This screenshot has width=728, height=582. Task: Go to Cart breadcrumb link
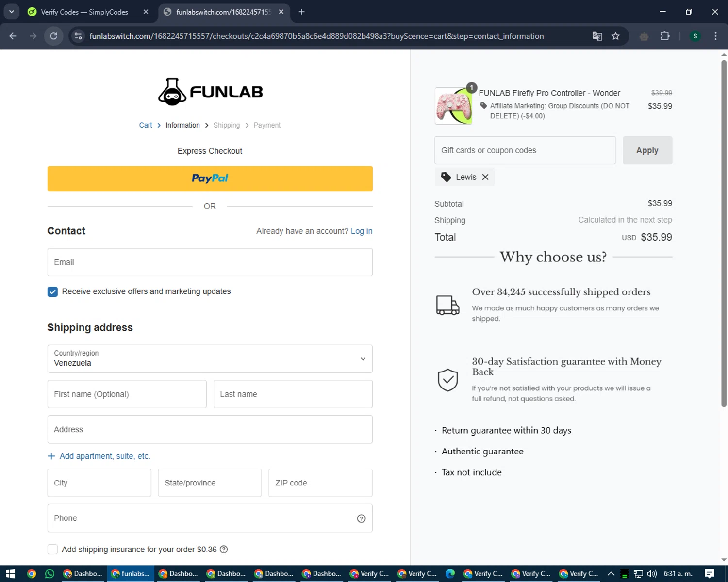tap(146, 125)
